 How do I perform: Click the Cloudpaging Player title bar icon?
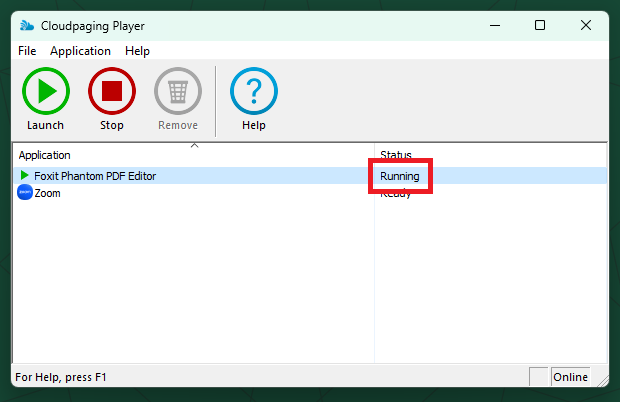[27, 26]
